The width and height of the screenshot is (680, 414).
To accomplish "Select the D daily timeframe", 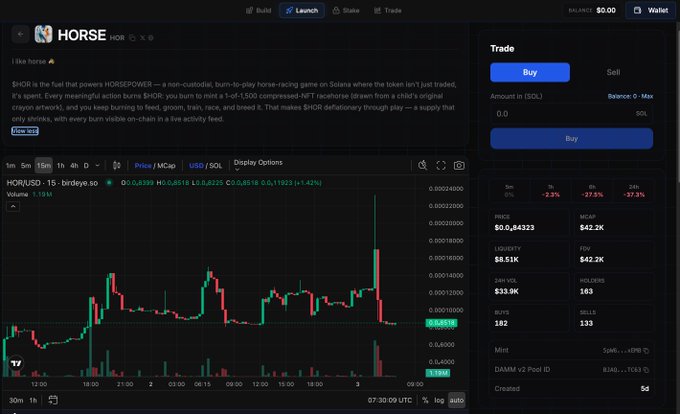I will click(x=86, y=166).
